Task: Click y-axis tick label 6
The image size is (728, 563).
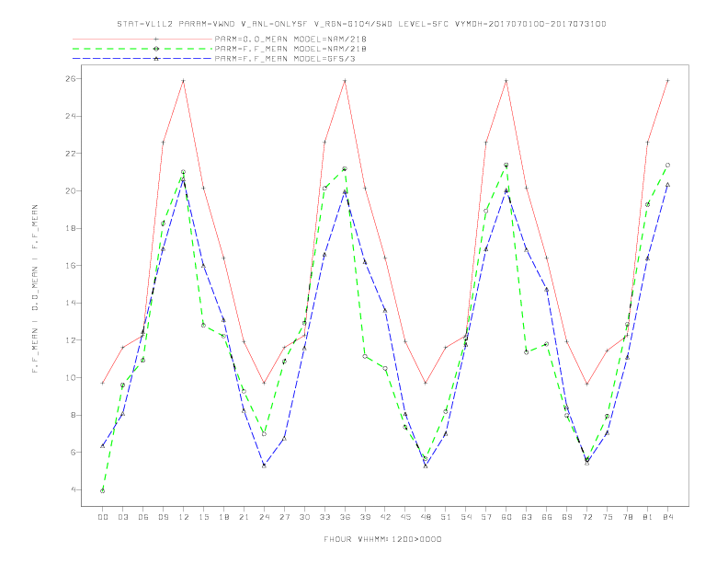Action: [73, 453]
